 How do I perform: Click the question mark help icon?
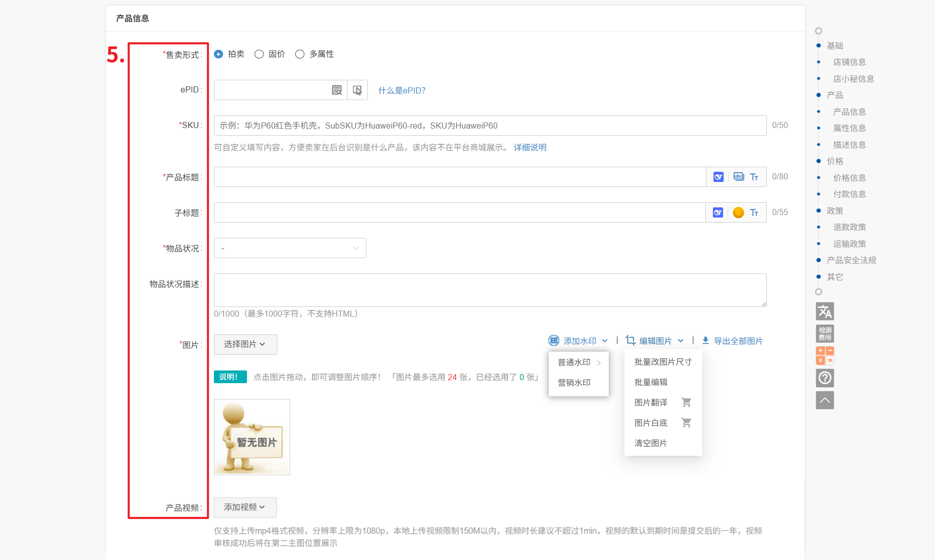(824, 378)
